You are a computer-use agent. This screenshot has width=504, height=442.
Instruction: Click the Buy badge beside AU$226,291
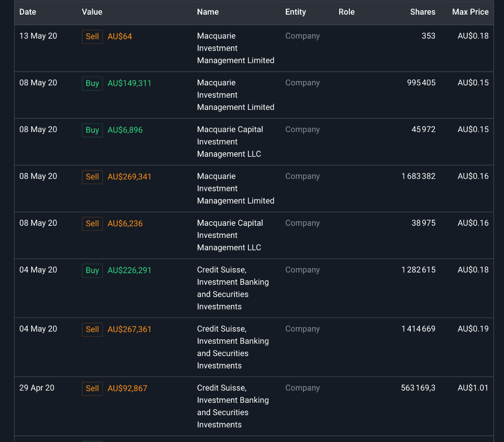[92, 271]
